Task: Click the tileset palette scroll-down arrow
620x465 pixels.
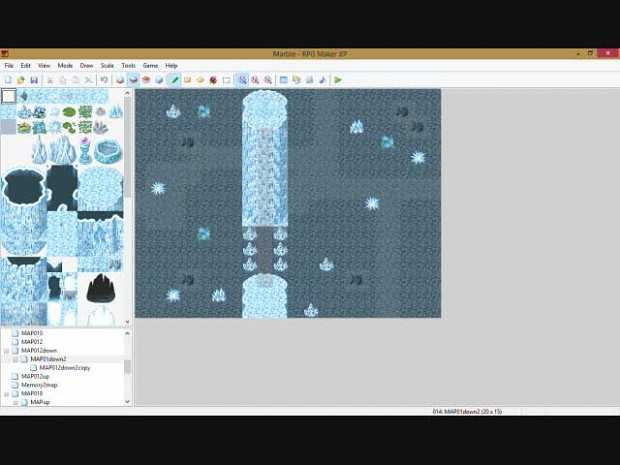Action: coord(127,322)
